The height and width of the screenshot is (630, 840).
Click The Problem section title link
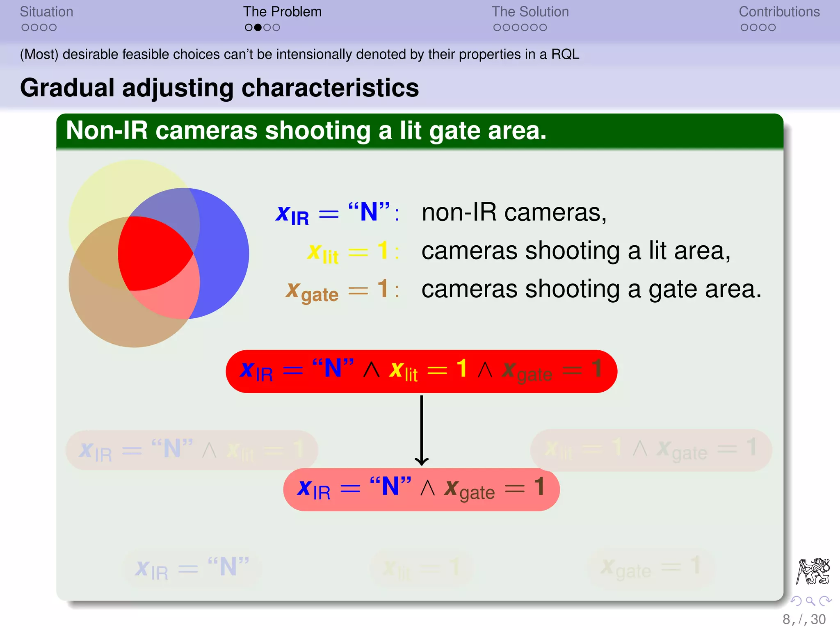[x=282, y=11]
